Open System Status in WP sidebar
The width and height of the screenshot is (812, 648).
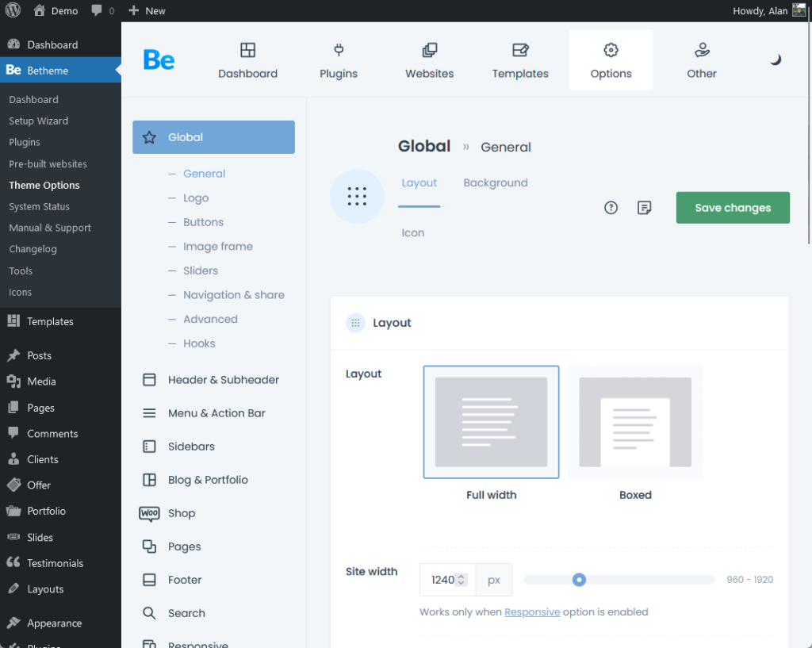39,206
